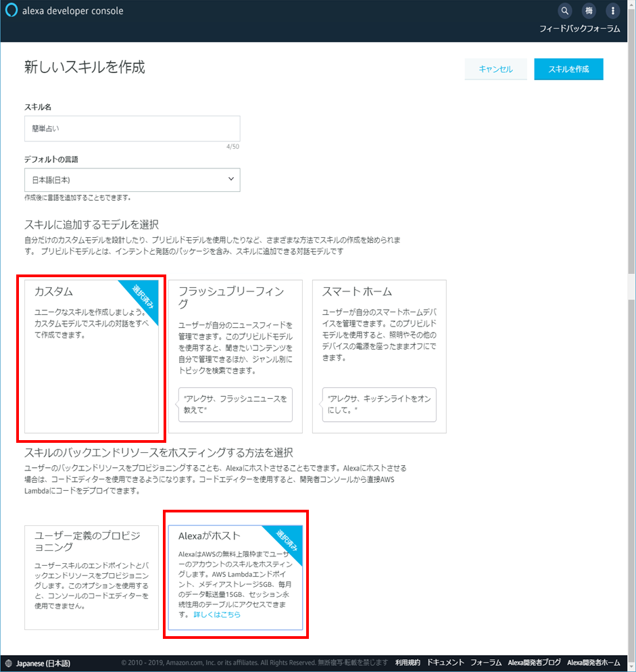Select the Alexaがホスト hosting card

(x=235, y=578)
